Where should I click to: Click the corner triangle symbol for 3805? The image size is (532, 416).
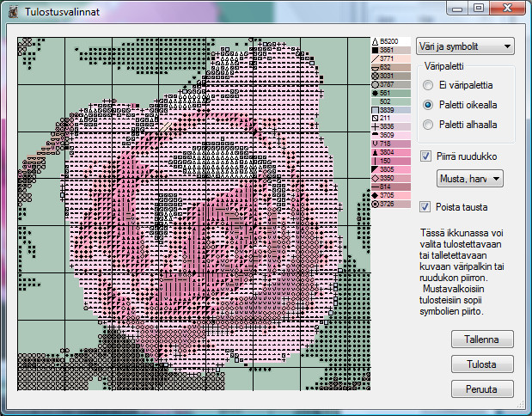pos(375,169)
